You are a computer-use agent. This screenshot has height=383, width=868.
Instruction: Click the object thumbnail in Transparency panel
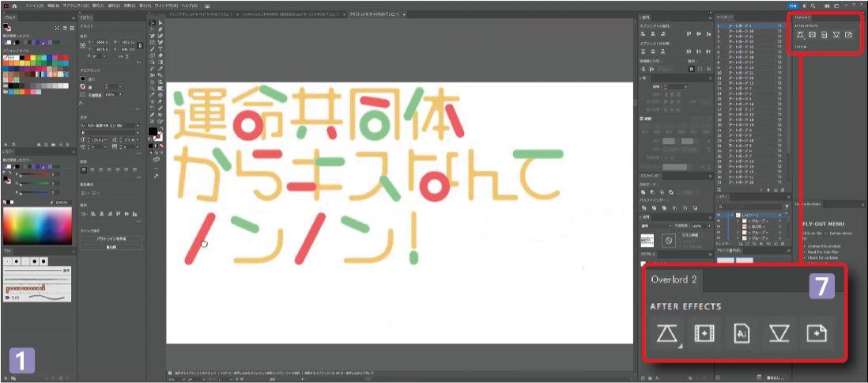point(647,241)
